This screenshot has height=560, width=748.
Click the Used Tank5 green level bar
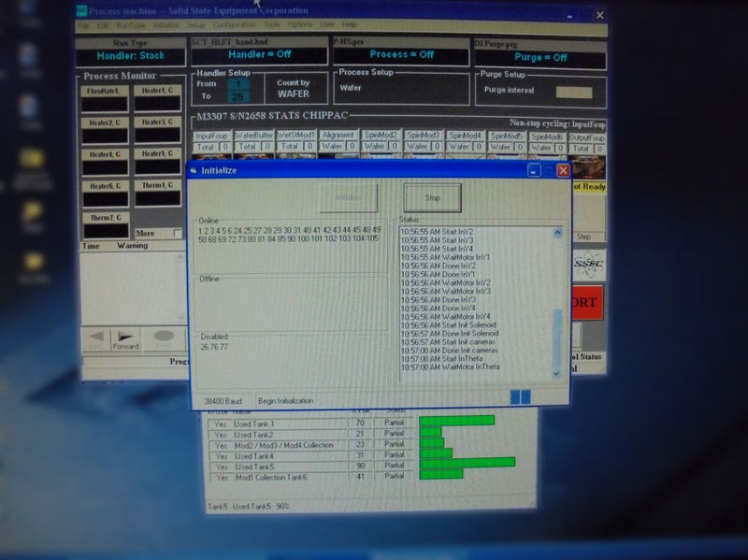(x=467, y=462)
